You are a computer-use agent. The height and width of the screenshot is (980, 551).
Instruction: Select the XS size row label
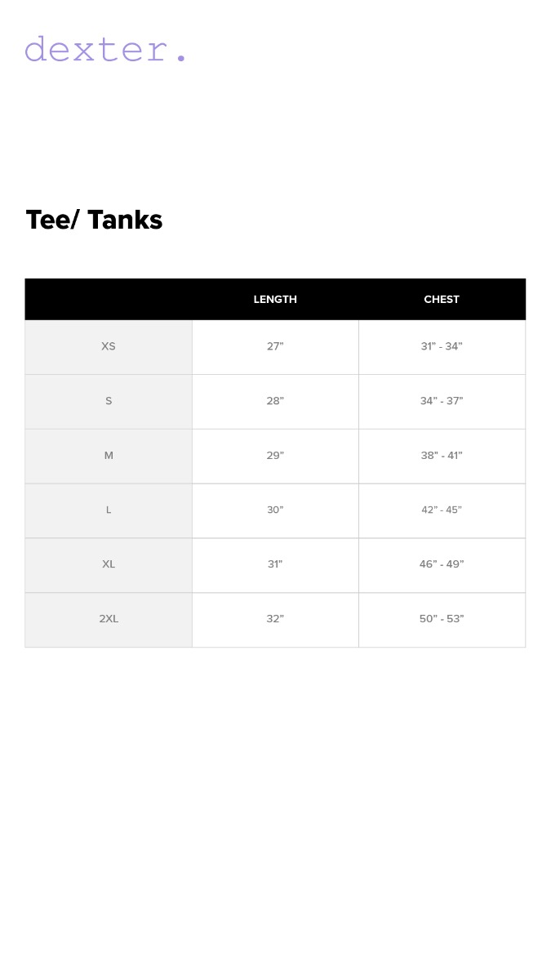109,346
